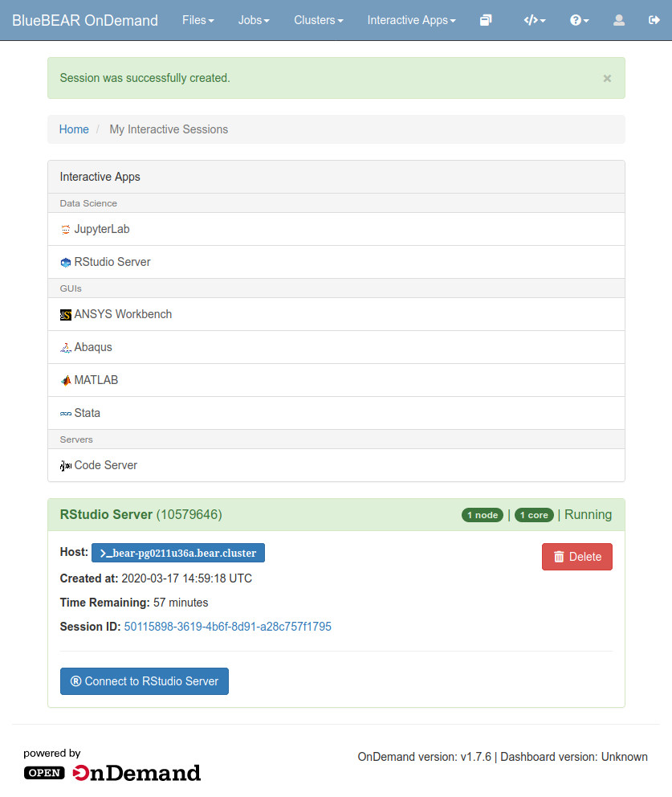The width and height of the screenshot is (672, 797).
Task: Click the 1 node badge
Action: pos(482,516)
